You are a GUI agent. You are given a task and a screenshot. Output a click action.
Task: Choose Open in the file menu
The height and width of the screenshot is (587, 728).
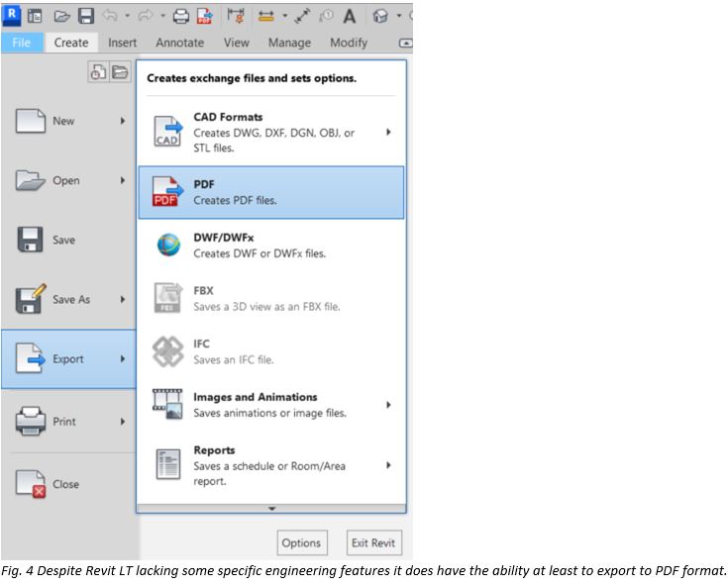coord(68,180)
